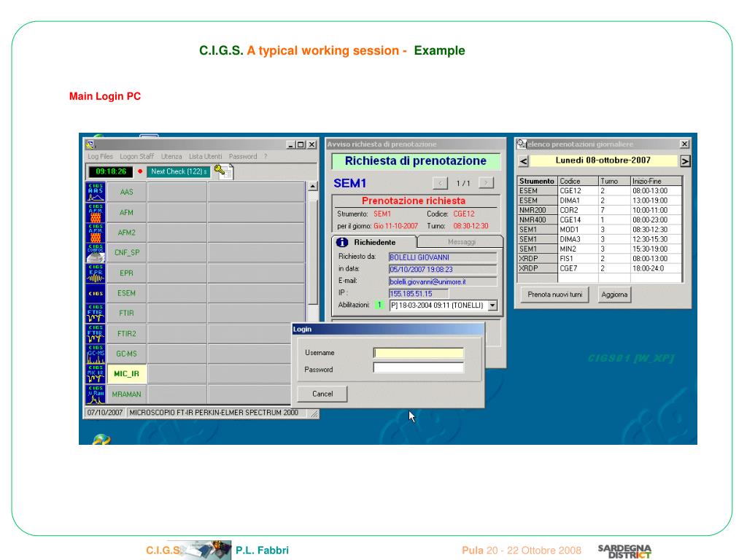Select the AAS instrument button
The width and height of the screenshot is (747, 560).
click(126, 192)
